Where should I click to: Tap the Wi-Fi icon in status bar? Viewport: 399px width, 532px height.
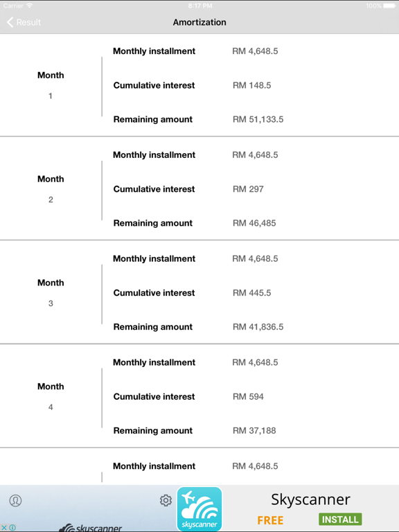pos(30,6)
